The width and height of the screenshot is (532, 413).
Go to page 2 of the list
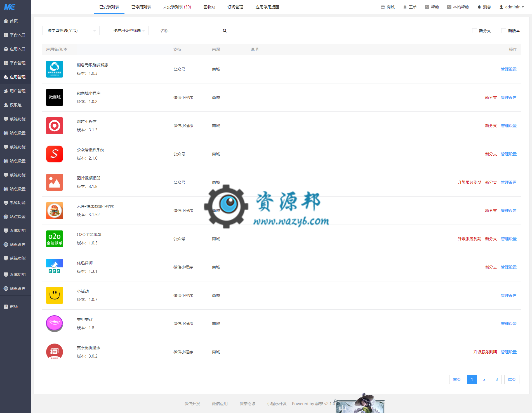(484, 379)
